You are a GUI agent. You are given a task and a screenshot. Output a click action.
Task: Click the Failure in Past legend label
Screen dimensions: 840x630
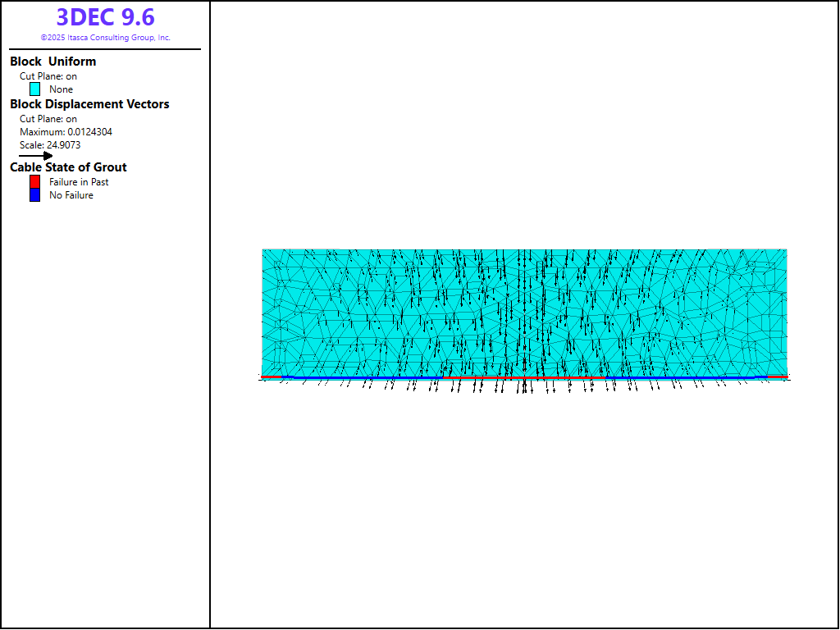pyautogui.click(x=79, y=182)
